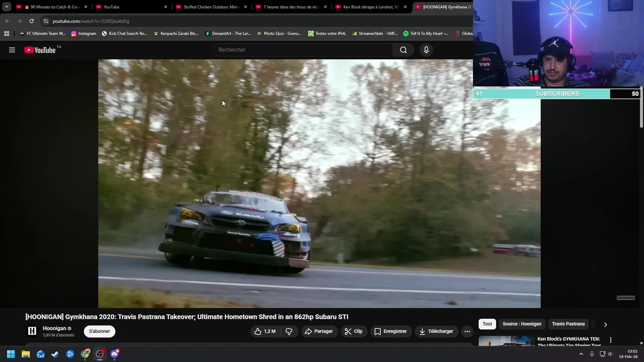Select the Travis Pastrana chip
Screen dimensions: 644x362
[x=568, y=324]
